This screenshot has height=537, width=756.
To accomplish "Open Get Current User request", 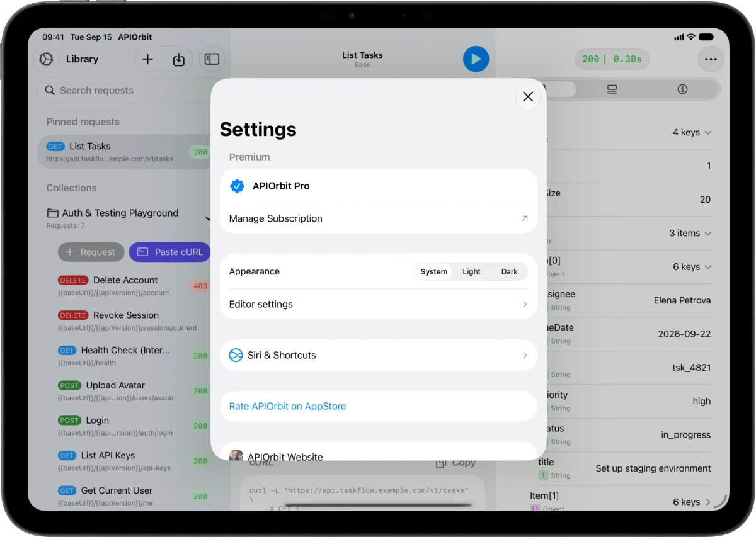I will tap(132, 496).
